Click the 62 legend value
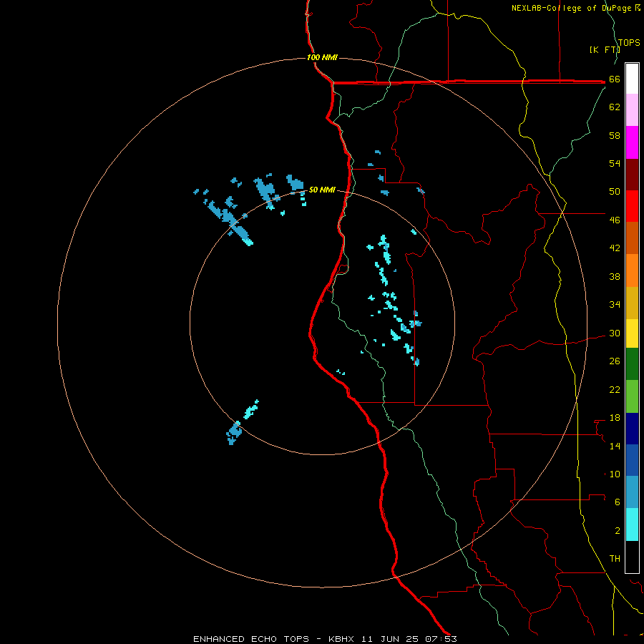Viewport: 644px width, 644px height. (615, 107)
